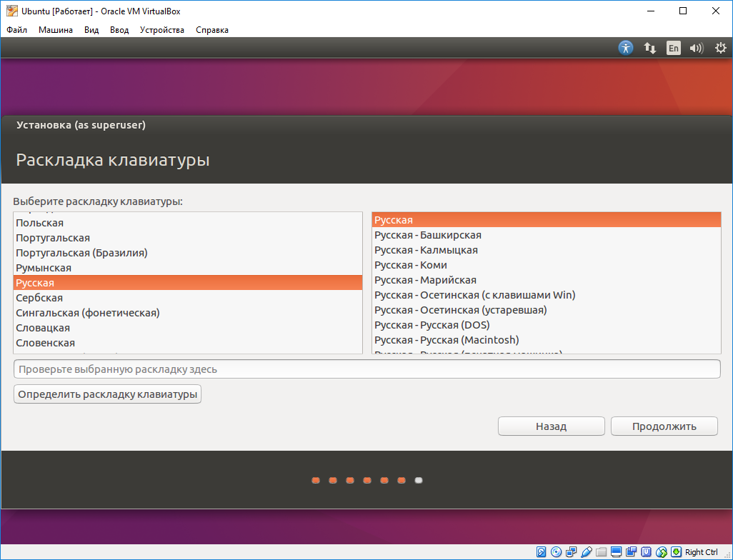Open the En keyboard language indicator

coord(673,48)
